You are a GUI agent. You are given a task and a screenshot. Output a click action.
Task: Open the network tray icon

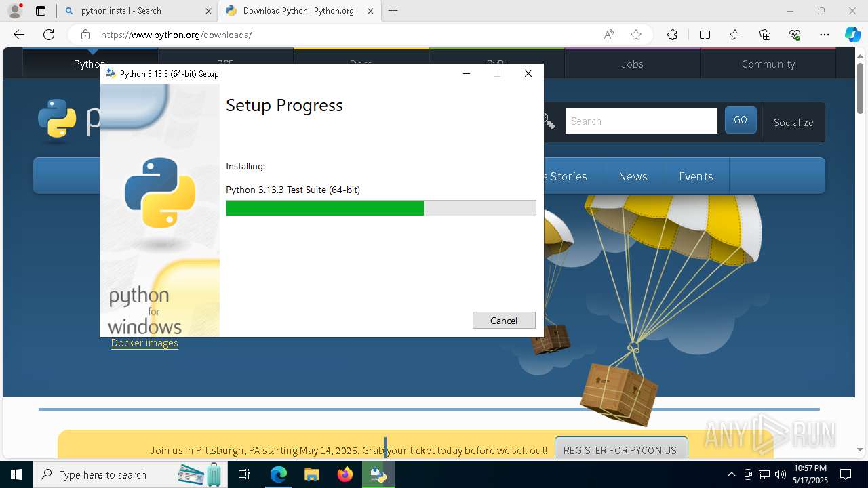click(764, 474)
